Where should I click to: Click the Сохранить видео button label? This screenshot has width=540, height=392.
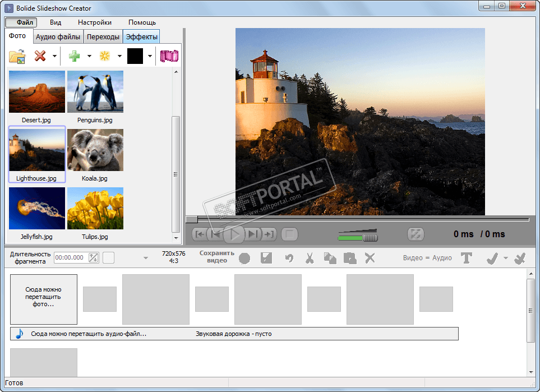pos(217,257)
